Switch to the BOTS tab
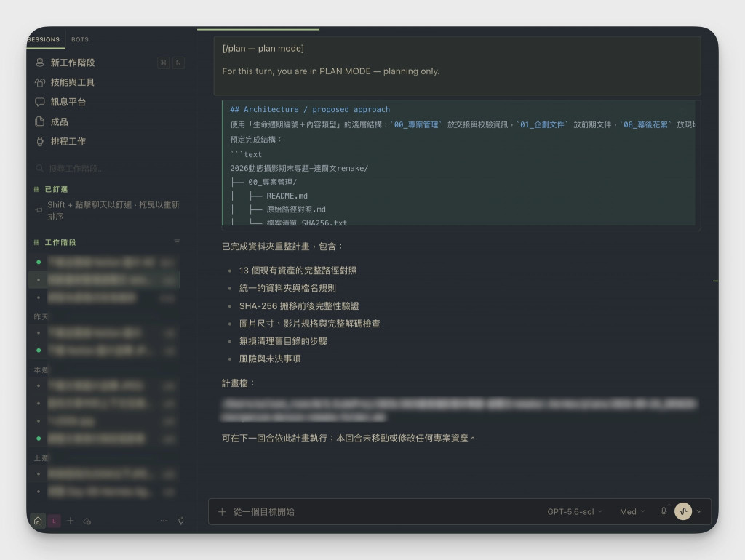745x560 pixels. click(x=80, y=39)
